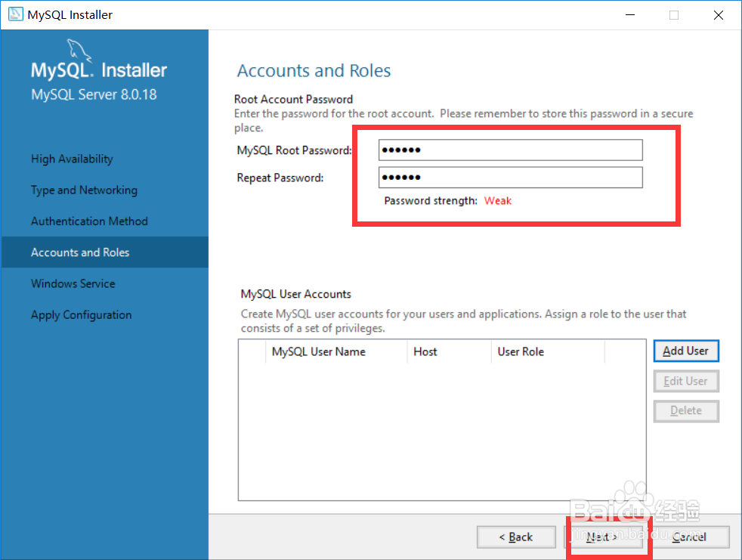Open the Windows Service step
Screen dimensions: 742x560
tap(73, 283)
